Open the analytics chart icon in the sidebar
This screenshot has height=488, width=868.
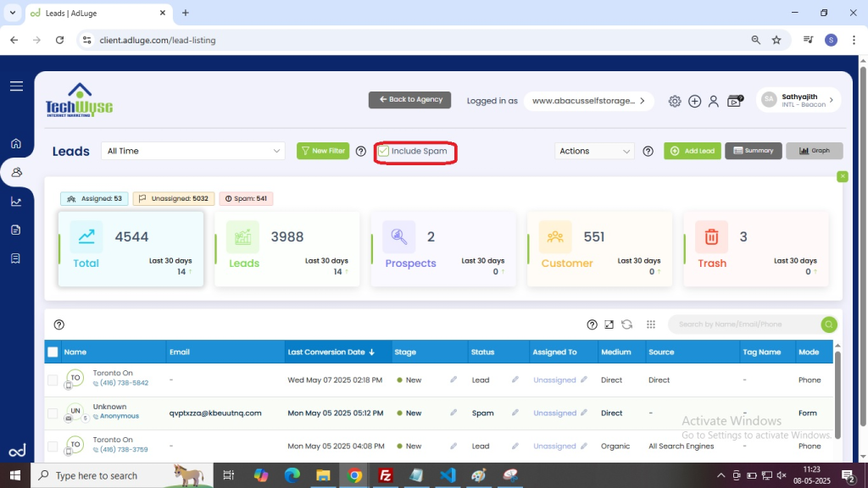16,201
